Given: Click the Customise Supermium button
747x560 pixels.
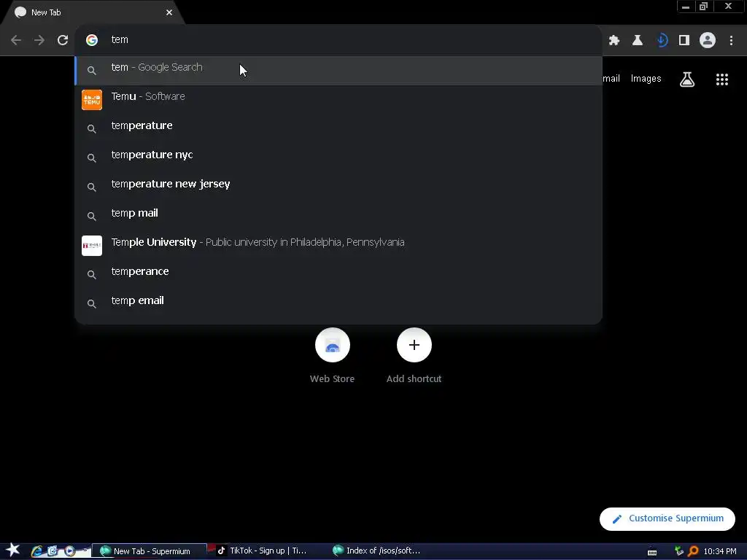Looking at the screenshot, I should pyautogui.click(x=667, y=518).
